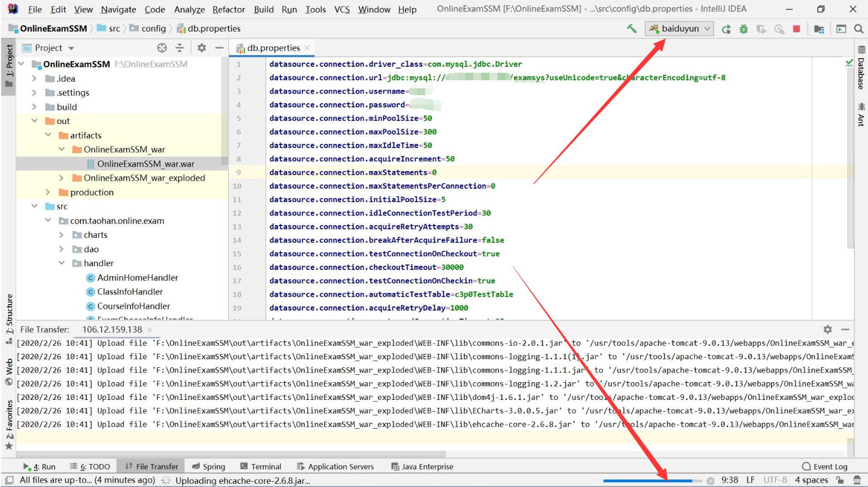The height and width of the screenshot is (487, 868).
Task: Open the Terminal tool window
Action: pyautogui.click(x=260, y=467)
